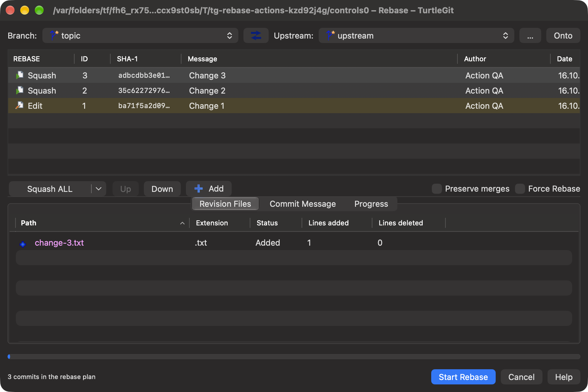Click the Cancel button

(x=522, y=377)
